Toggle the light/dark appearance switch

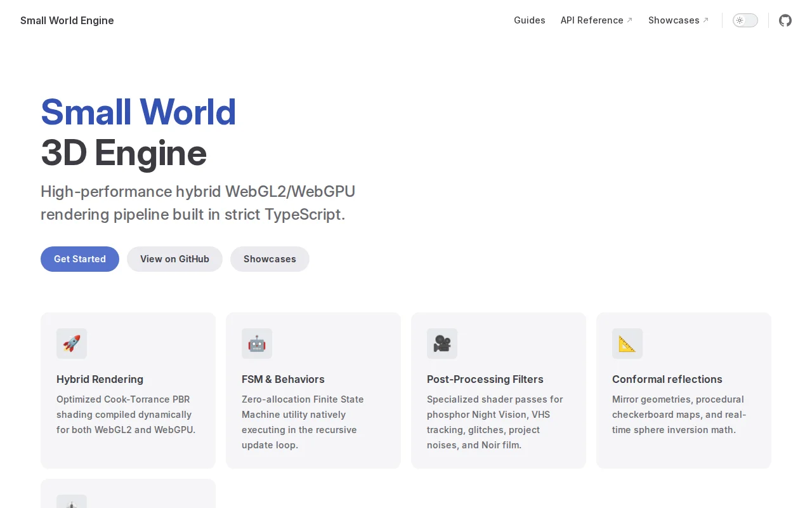point(745,20)
